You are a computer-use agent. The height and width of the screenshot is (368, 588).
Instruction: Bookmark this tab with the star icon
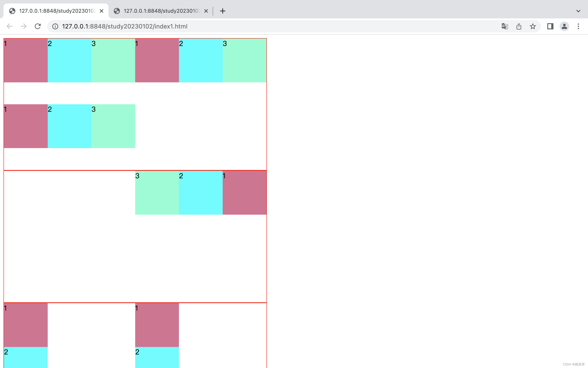[533, 26]
